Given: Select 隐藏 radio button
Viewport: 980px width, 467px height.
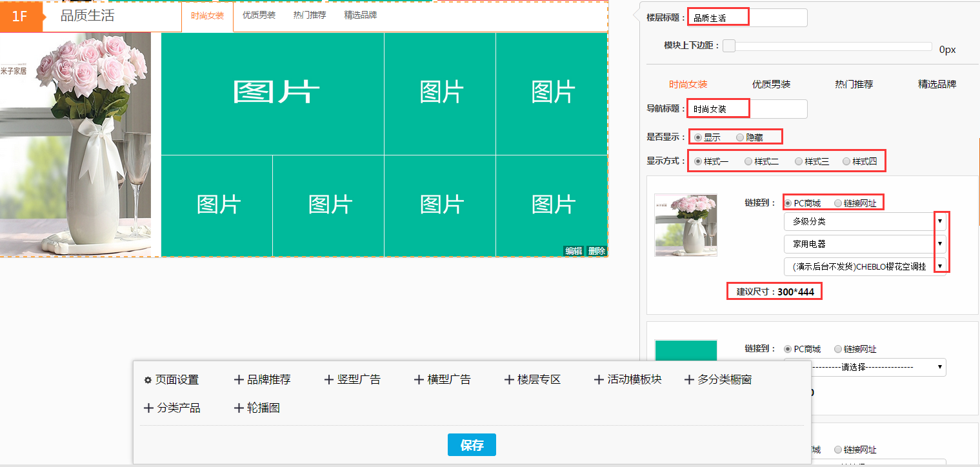Looking at the screenshot, I should [740, 137].
